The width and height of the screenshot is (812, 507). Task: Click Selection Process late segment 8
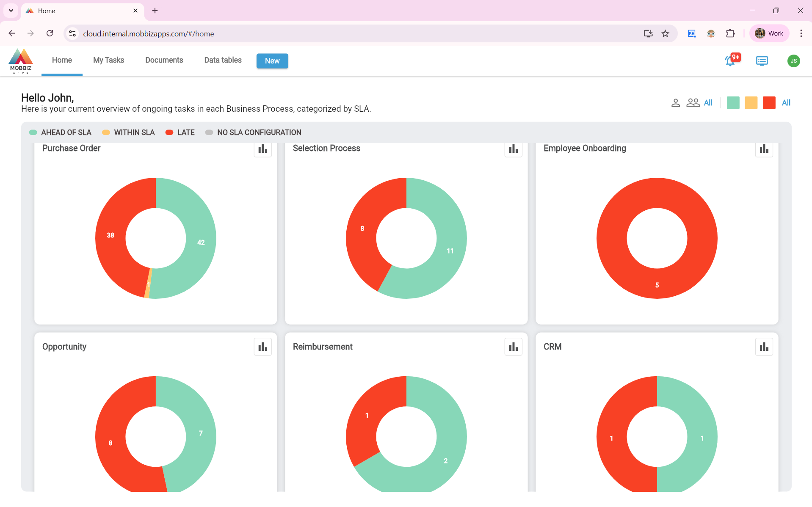click(362, 229)
